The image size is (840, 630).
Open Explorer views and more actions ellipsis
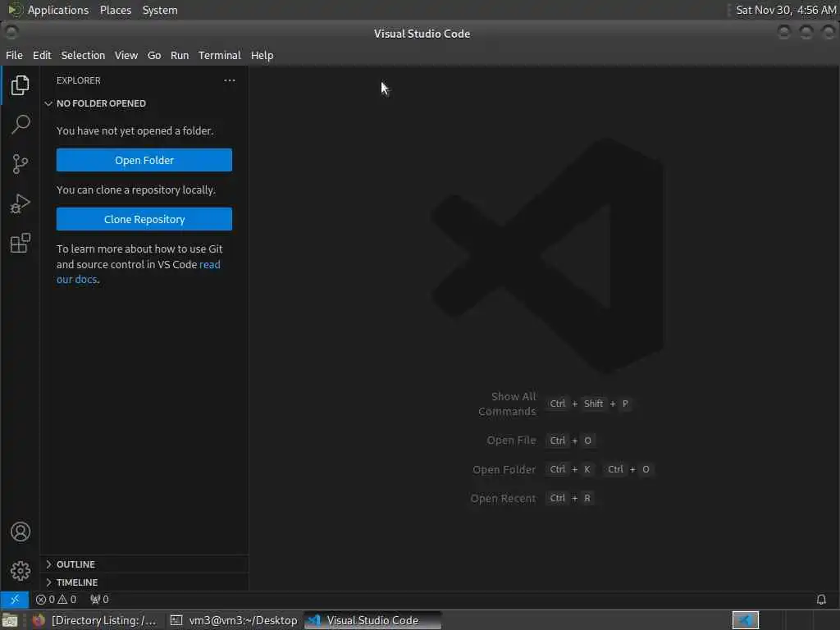pyautogui.click(x=230, y=80)
